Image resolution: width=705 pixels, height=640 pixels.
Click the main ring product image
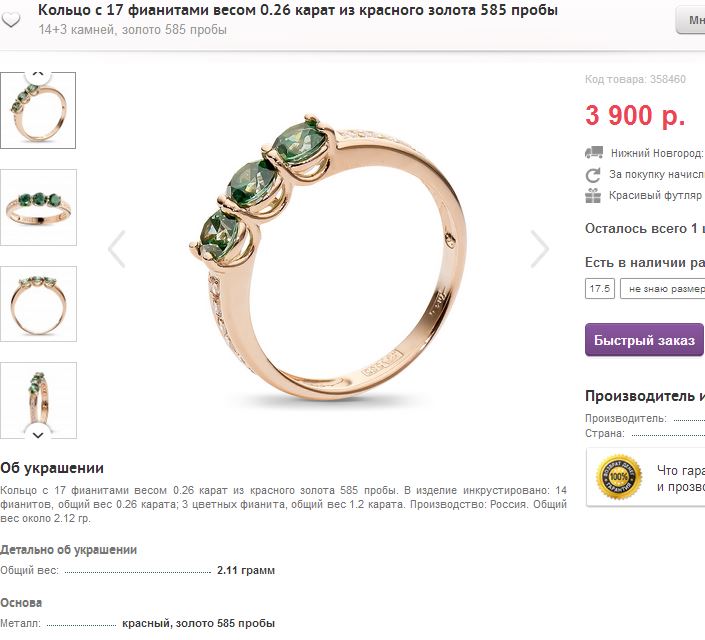(328, 259)
